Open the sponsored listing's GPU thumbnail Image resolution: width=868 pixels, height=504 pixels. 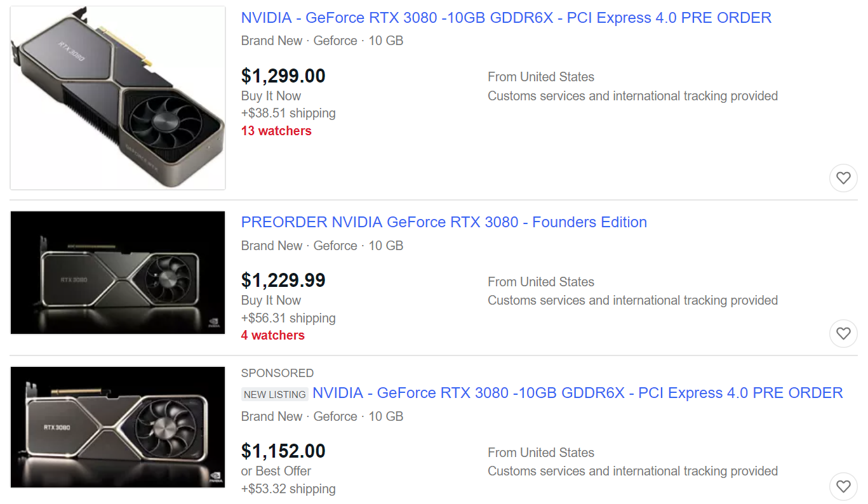(x=118, y=427)
